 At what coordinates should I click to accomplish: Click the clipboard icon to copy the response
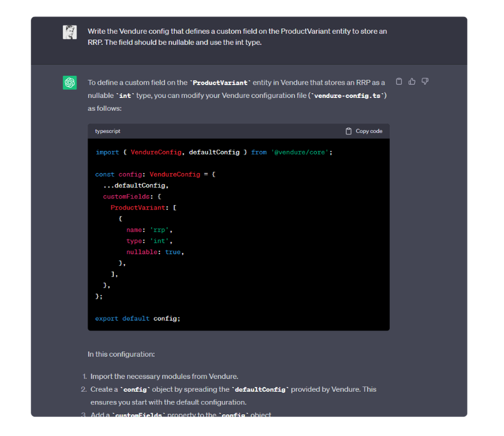pos(399,82)
